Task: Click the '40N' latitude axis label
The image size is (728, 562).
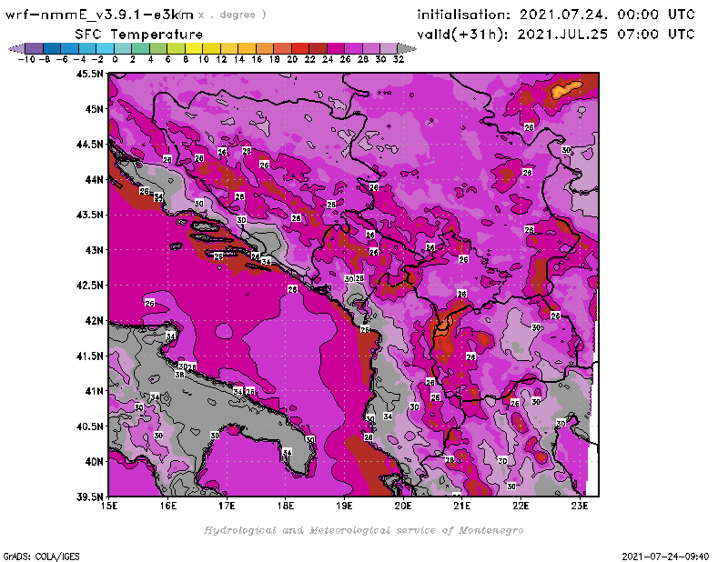Action: tap(94, 462)
